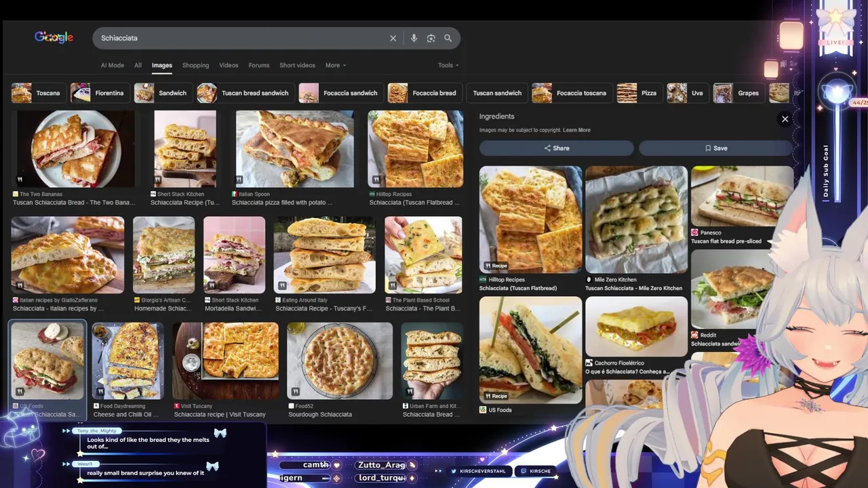Image resolution: width=868 pixels, height=488 pixels.
Task: Select the Pizza filter chip
Action: (639, 93)
